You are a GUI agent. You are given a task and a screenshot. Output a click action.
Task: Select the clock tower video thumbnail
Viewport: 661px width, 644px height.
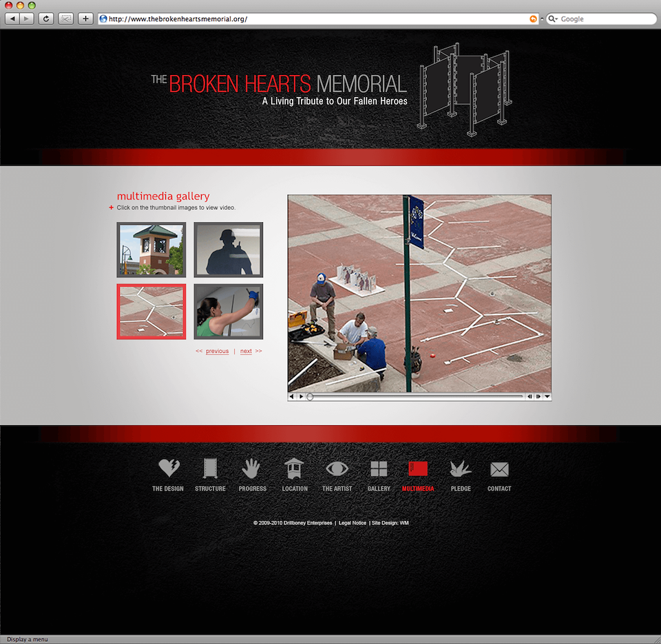pos(151,250)
